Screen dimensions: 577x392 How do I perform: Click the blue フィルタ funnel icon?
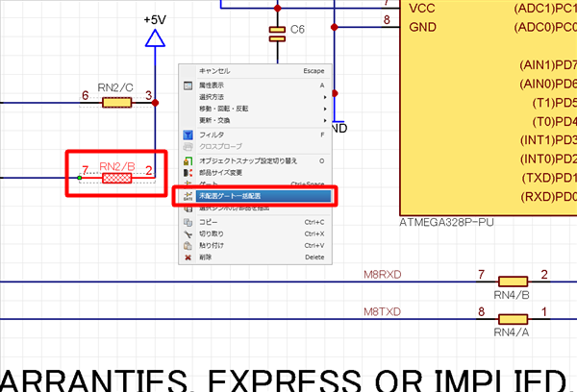click(188, 135)
